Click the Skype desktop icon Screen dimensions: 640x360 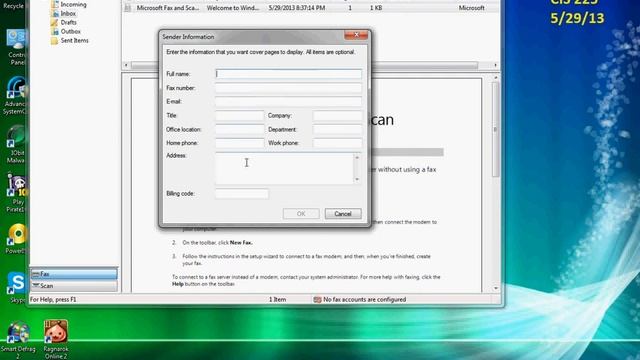click(16, 288)
